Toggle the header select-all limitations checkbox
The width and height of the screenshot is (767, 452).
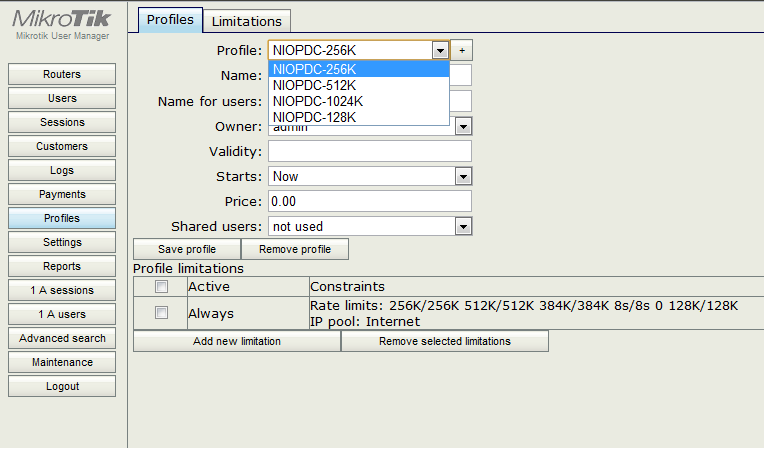[161, 287]
